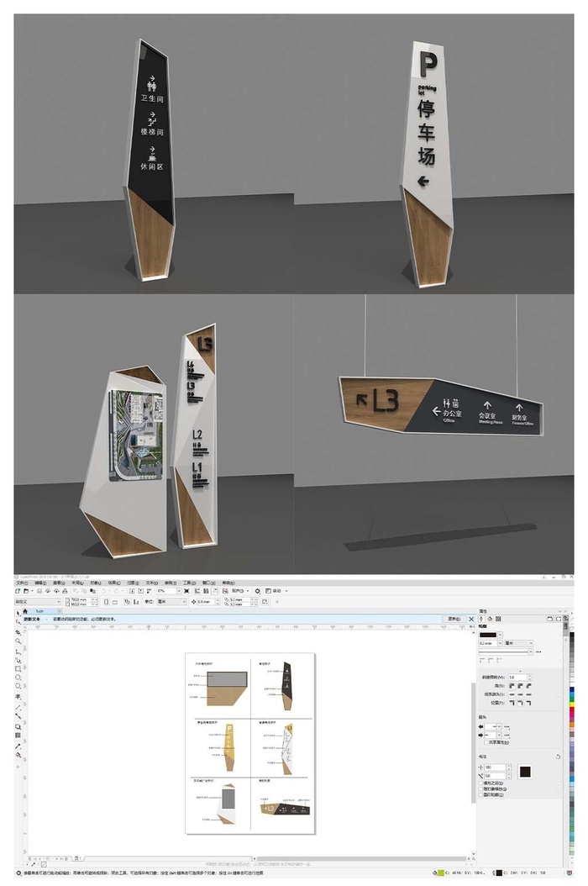
Task: Select the Shape edit tool
Action: coord(18,622)
